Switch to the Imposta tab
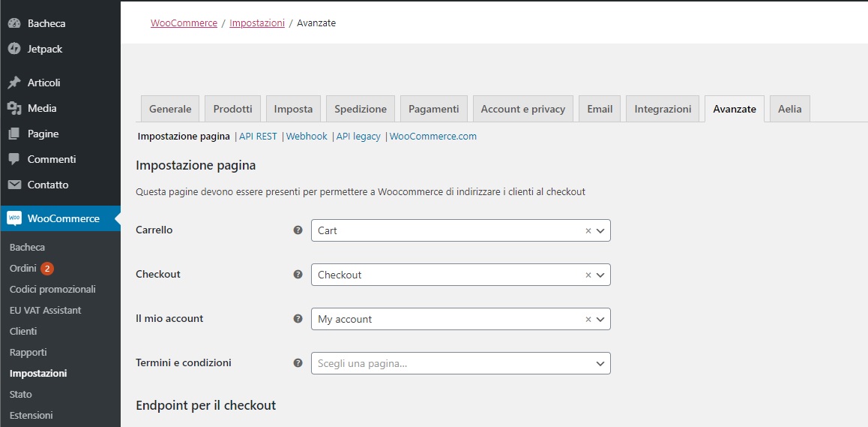868x427 pixels. pyautogui.click(x=293, y=109)
